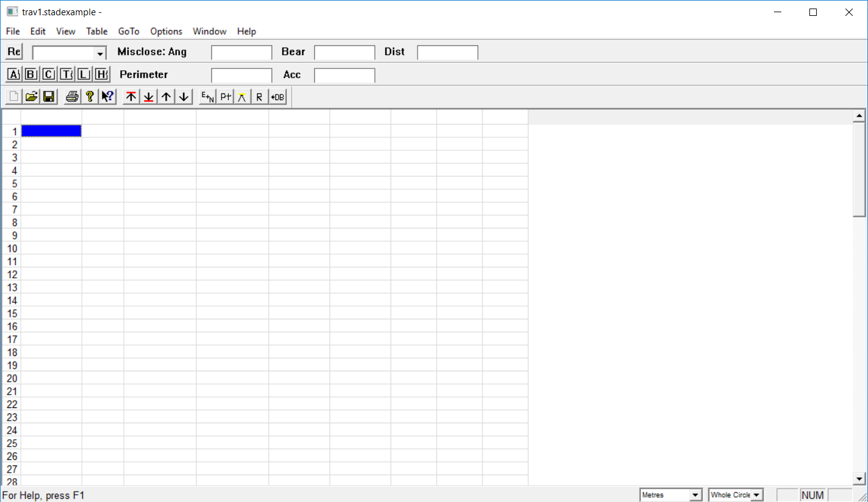Image resolution: width=868 pixels, height=502 pixels.
Task: Open the Whole Circle bearing dropdown
Action: click(x=757, y=495)
